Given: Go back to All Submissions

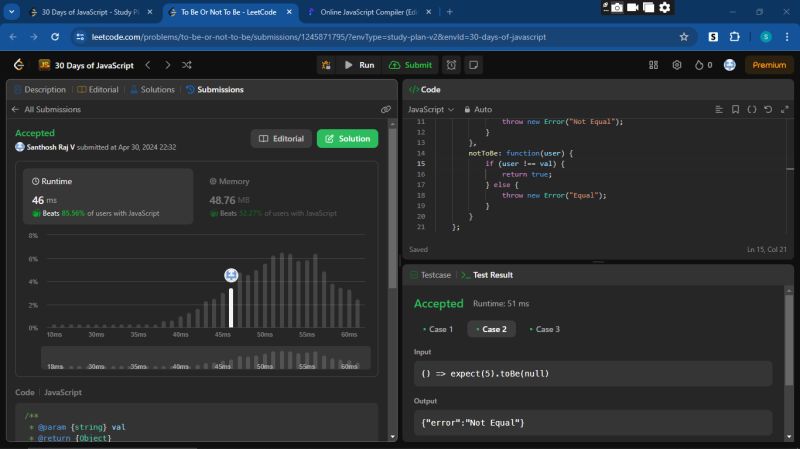Looking at the screenshot, I should point(46,109).
